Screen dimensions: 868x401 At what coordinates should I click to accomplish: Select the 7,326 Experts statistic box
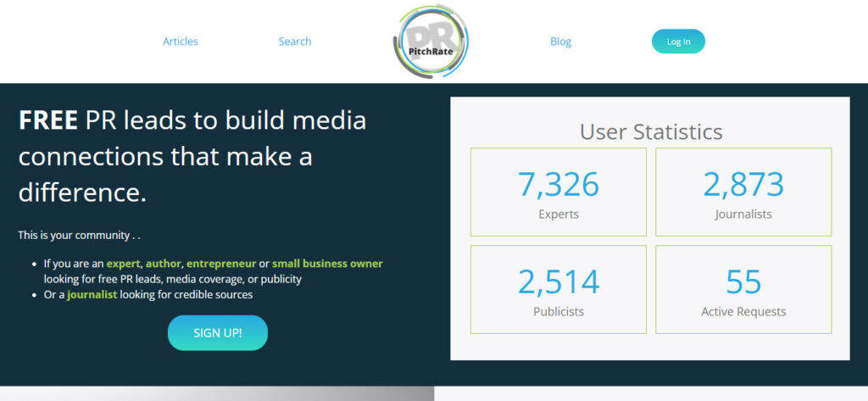559,192
